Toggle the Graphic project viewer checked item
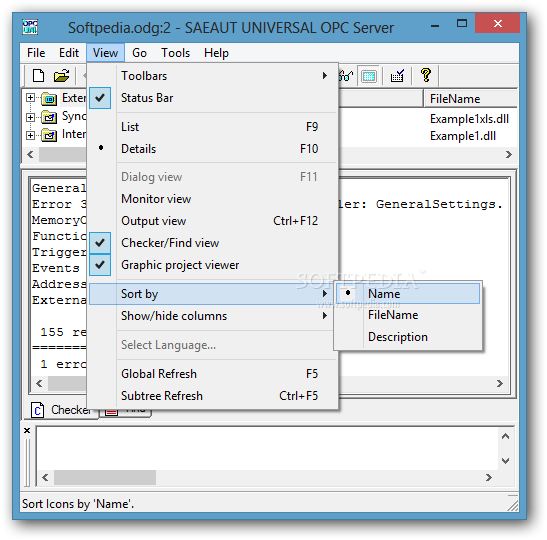 [212, 265]
